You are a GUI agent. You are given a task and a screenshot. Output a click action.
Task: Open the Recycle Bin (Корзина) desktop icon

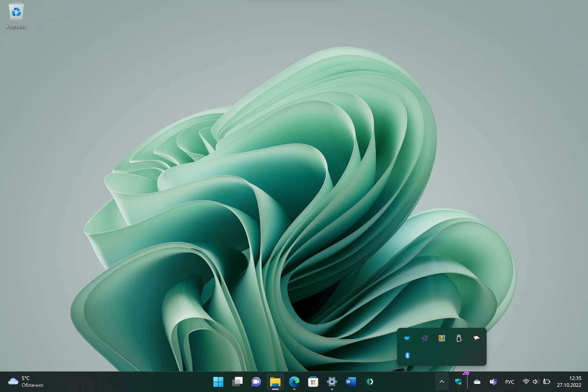tap(16, 16)
